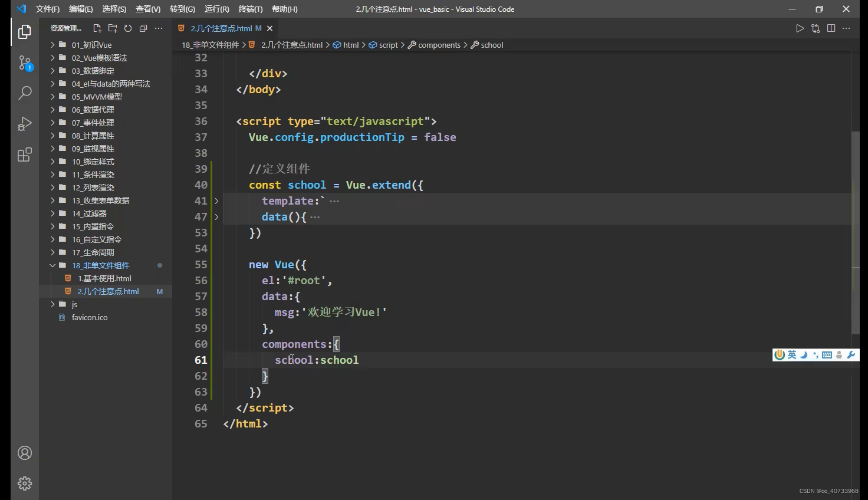Click the script breadcrumb item
The image size is (868, 500).
click(384, 45)
